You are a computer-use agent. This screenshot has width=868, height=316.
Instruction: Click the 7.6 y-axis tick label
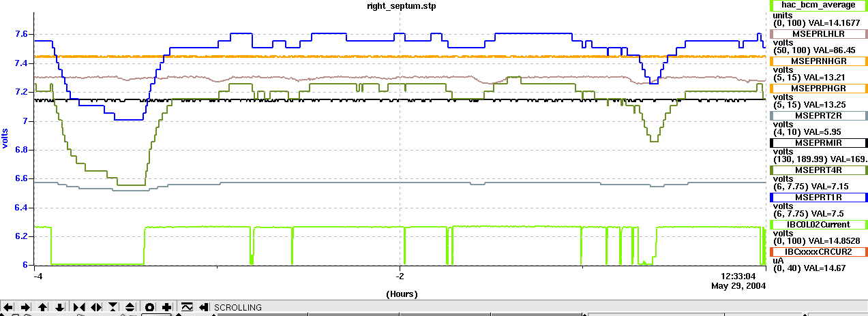pos(22,34)
